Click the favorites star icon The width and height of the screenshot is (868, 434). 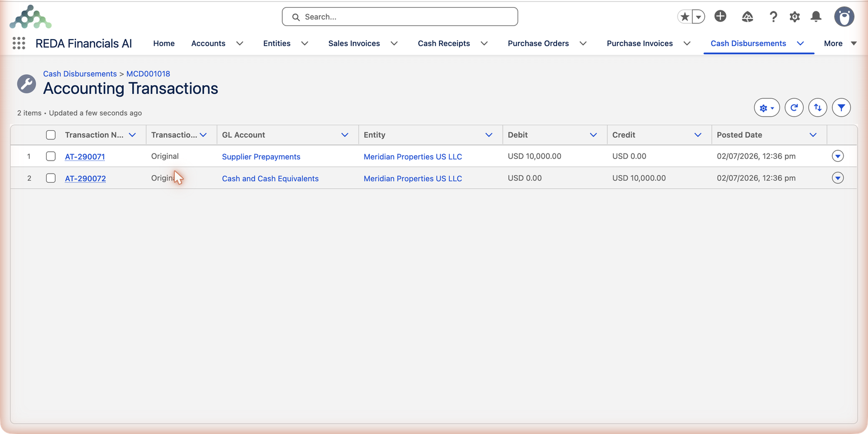point(685,17)
